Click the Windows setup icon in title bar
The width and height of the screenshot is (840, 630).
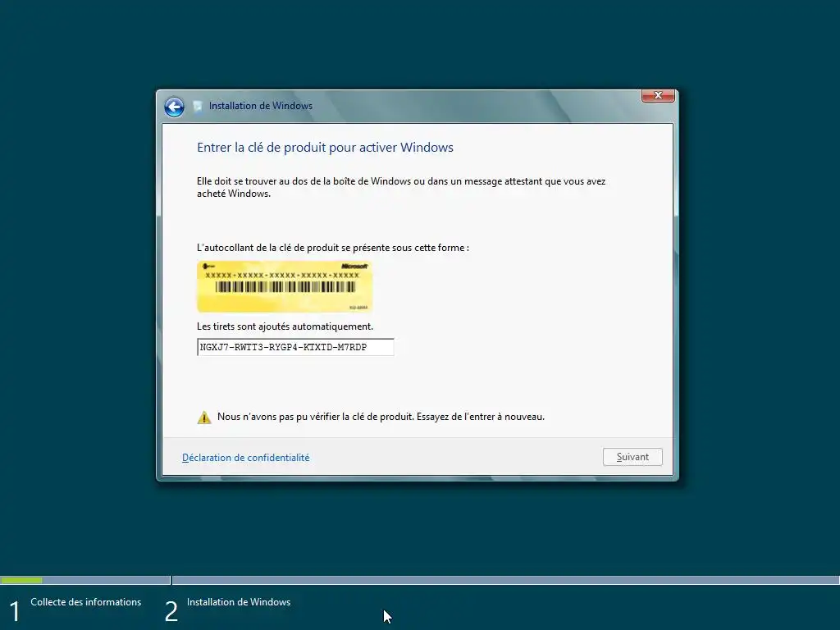[198, 106]
